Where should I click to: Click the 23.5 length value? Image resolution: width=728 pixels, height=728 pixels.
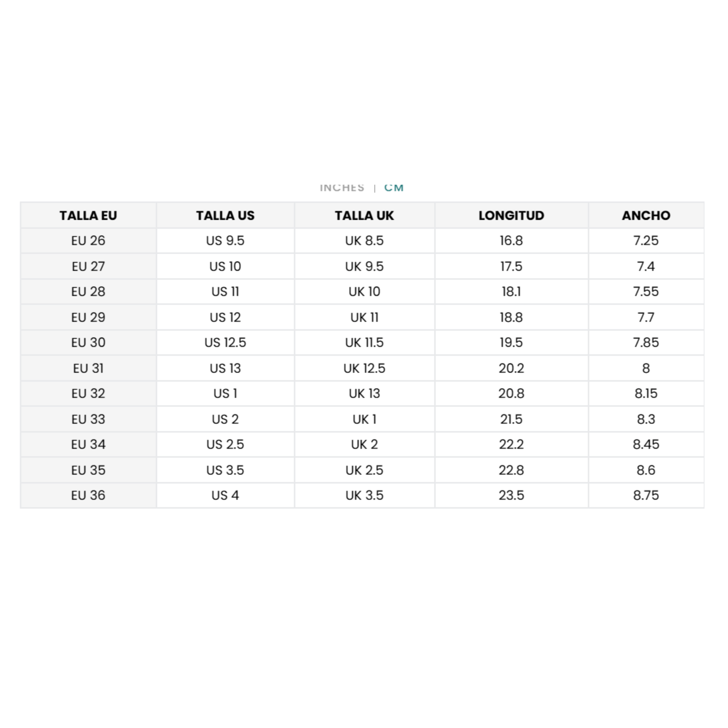tap(511, 495)
